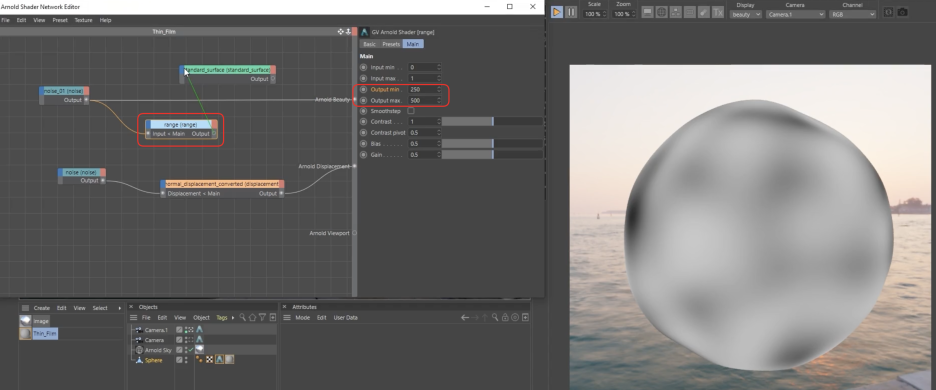936x390 pixels.
Task: Toggle the Smoothstep checkbox
Action: click(411, 111)
